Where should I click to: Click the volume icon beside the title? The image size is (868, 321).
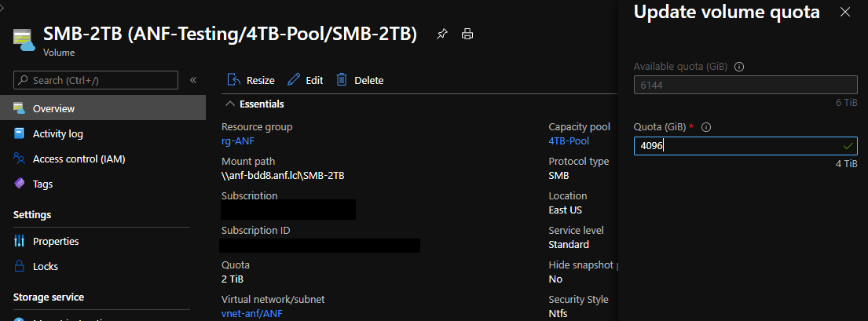pyautogui.click(x=24, y=41)
